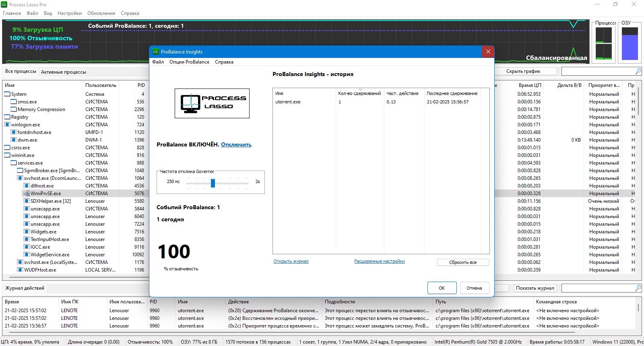Image resolution: width=644 pixels, height=346 pixels.
Task: Open the Настройки main menu
Action: [x=70, y=13]
